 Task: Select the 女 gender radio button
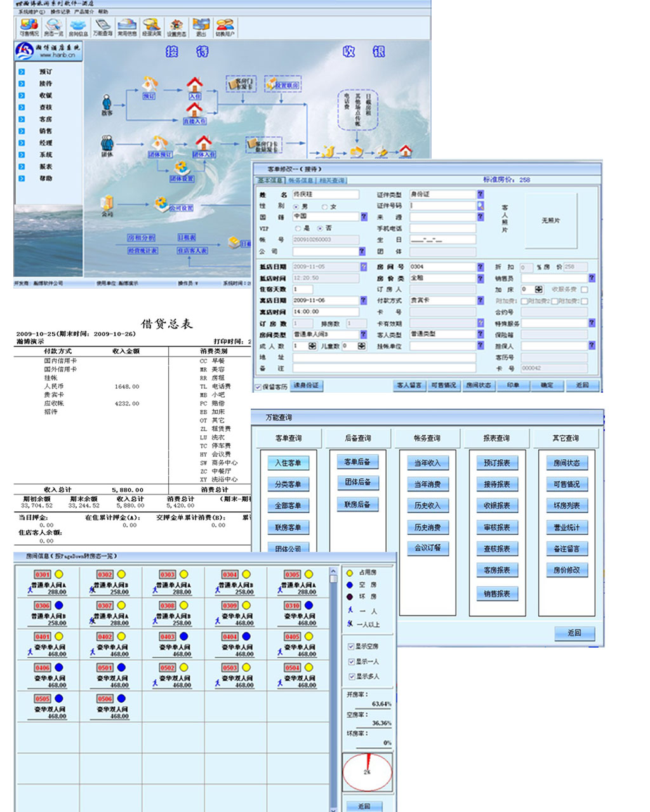pyautogui.click(x=324, y=207)
